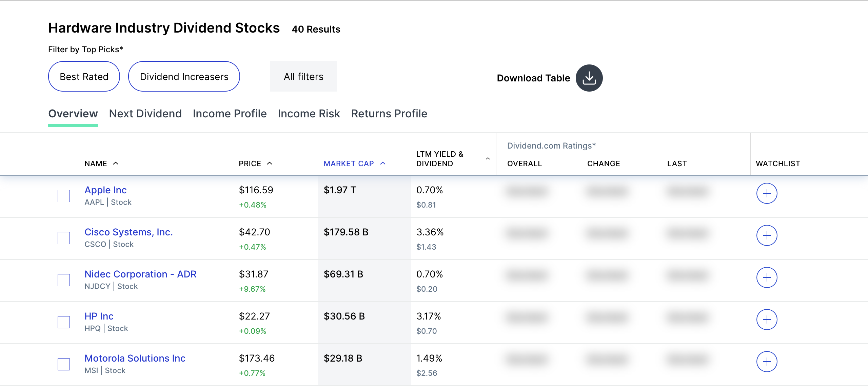Open the Returns Profile tab

click(389, 114)
